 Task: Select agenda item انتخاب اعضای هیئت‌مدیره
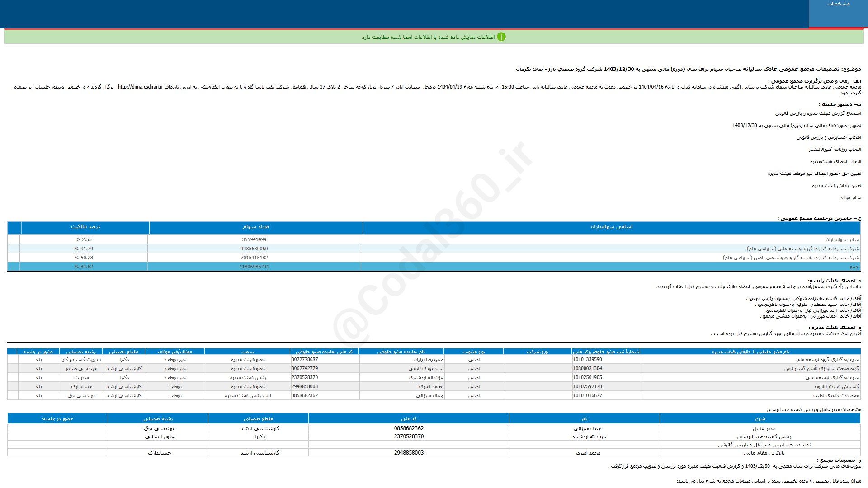pos(835,162)
